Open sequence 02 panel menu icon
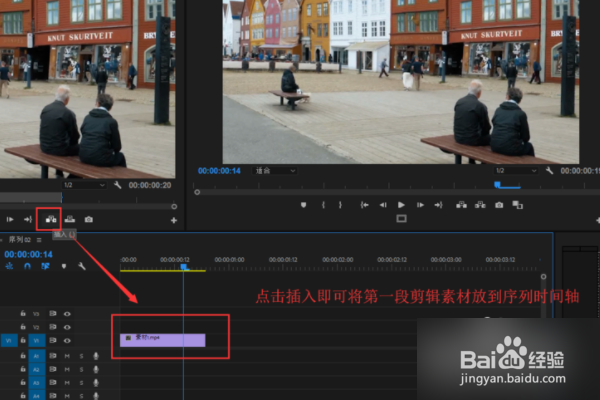Viewport: 600px width, 400px height. [39, 240]
